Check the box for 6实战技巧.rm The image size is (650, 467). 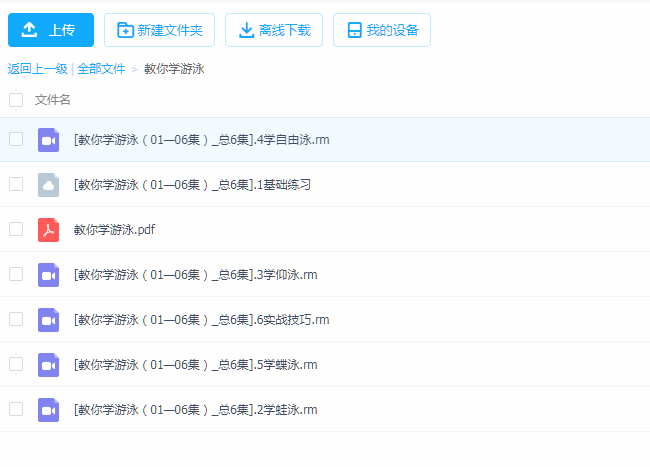coord(16,319)
